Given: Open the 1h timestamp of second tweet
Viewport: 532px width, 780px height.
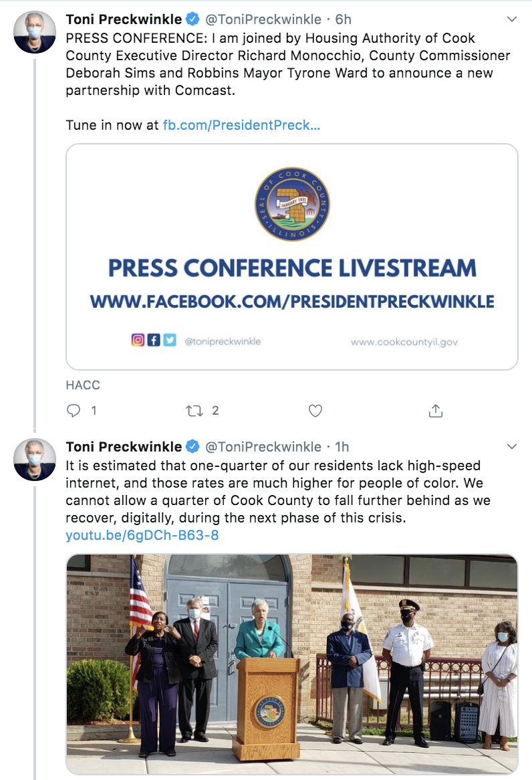Looking at the screenshot, I should [x=341, y=446].
